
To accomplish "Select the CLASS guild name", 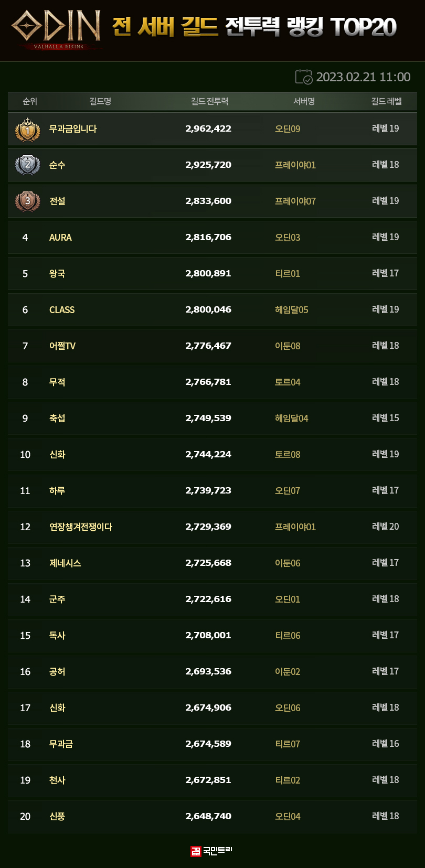I will (62, 310).
